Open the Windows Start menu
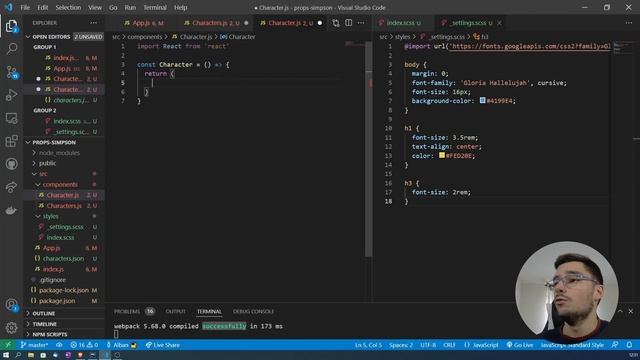The image size is (640, 360). tap(6, 356)
